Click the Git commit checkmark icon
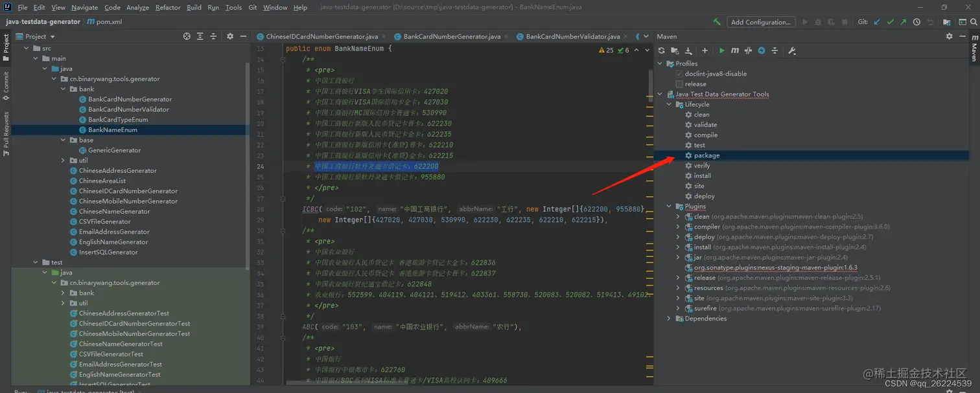The width and height of the screenshot is (980, 393). pyautogui.click(x=890, y=22)
